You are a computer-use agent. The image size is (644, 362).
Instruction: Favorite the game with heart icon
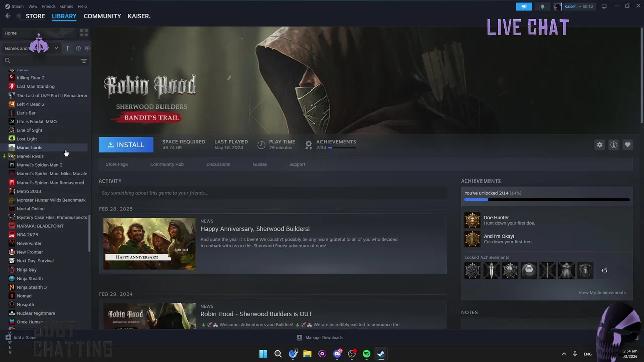click(628, 145)
